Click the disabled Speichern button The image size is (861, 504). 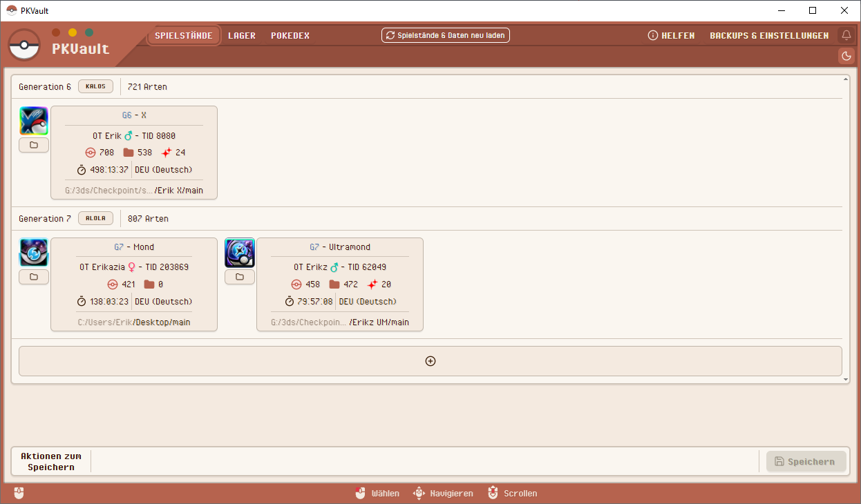click(806, 462)
